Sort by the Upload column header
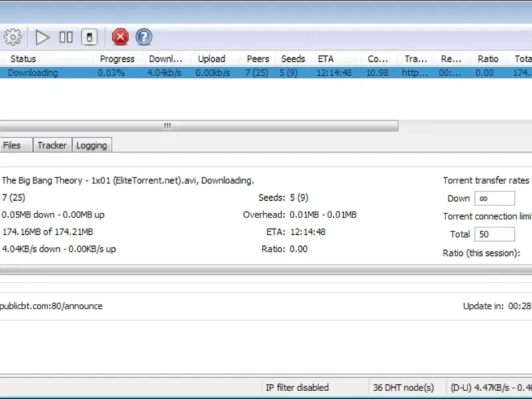 click(211, 59)
